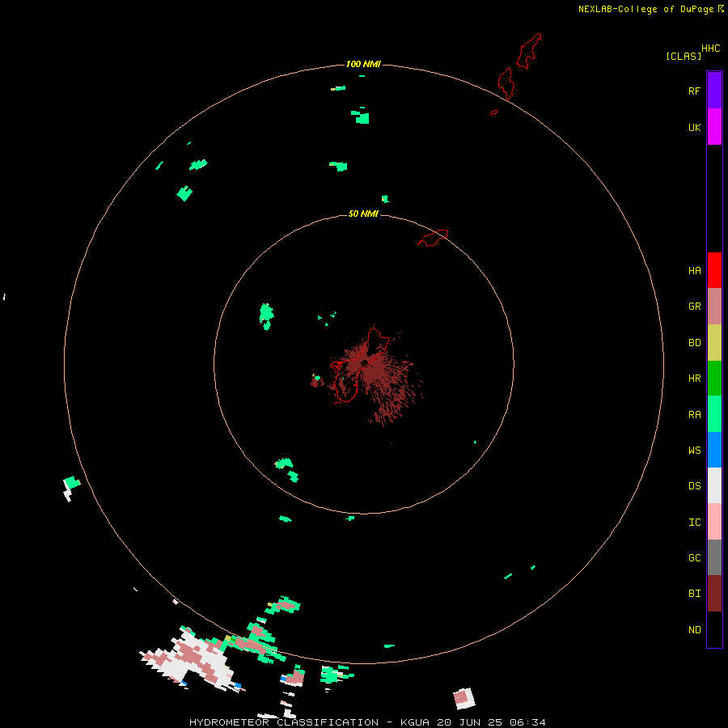
Task: Click the DS dry snow white swatch
Action: (x=714, y=485)
